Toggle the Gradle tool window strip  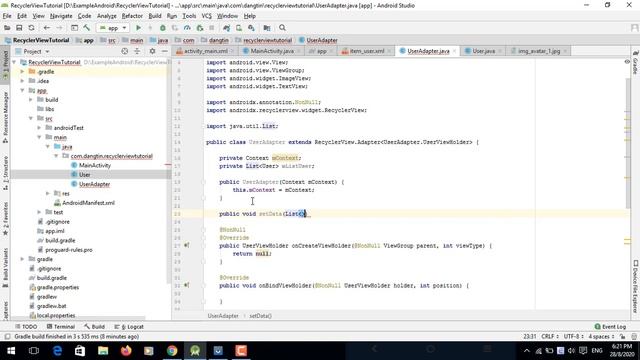click(636, 62)
